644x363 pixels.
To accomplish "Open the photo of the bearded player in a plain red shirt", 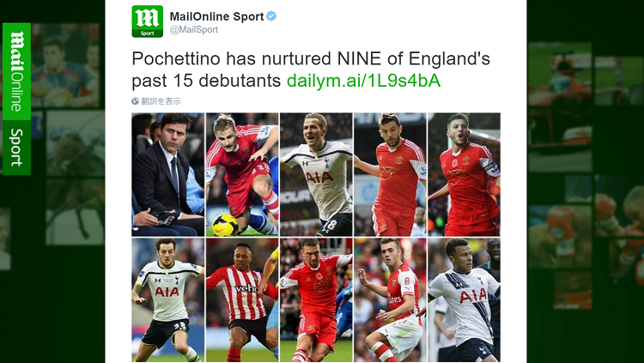I will [390, 174].
